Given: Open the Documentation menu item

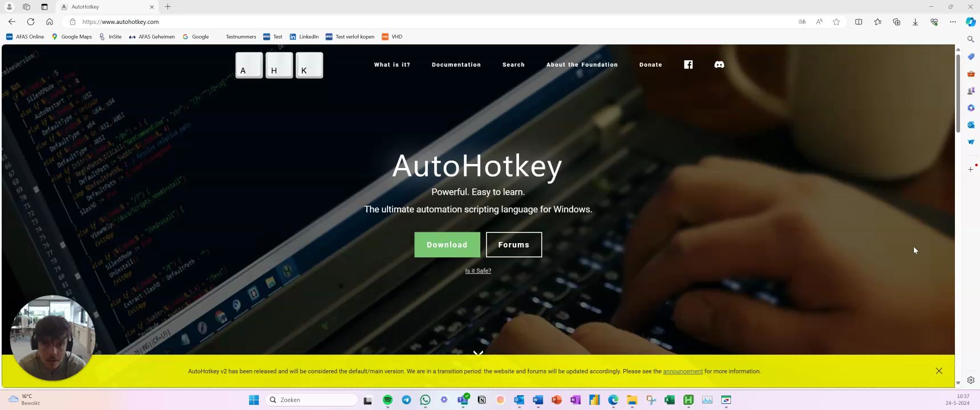Looking at the screenshot, I should (456, 65).
